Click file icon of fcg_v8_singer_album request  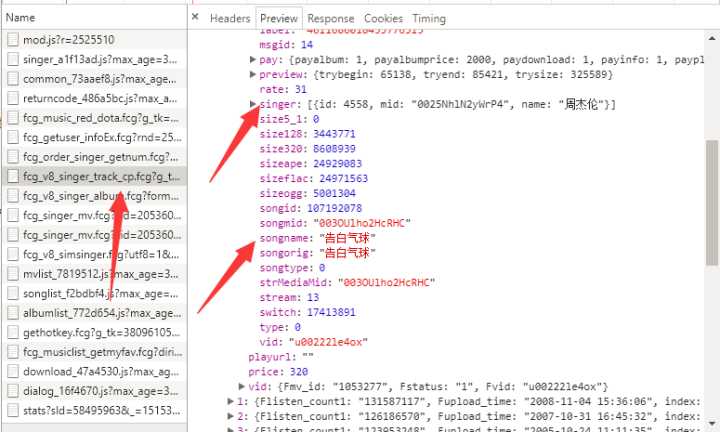pyautogui.click(x=13, y=196)
